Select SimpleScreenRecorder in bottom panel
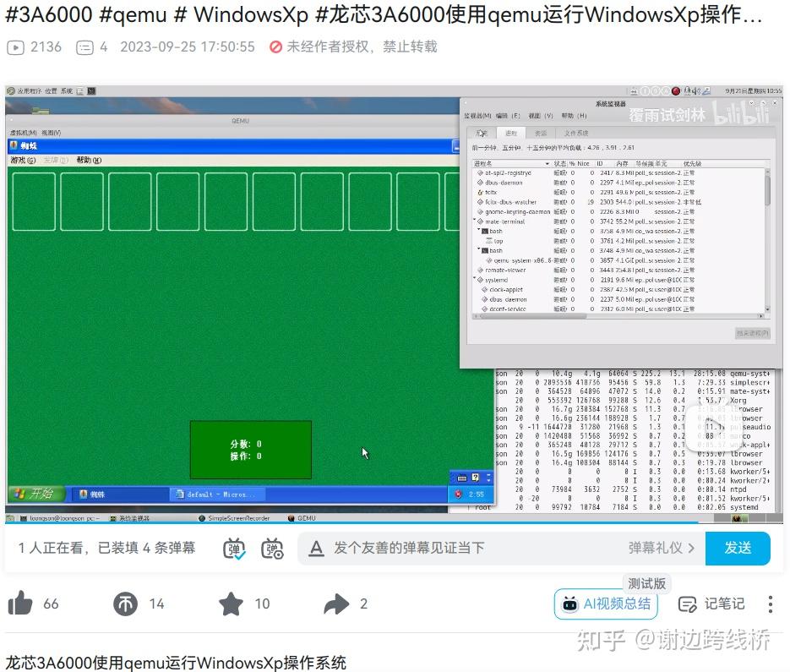Viewport: 790px width, 672px height. tap(235, 518)
